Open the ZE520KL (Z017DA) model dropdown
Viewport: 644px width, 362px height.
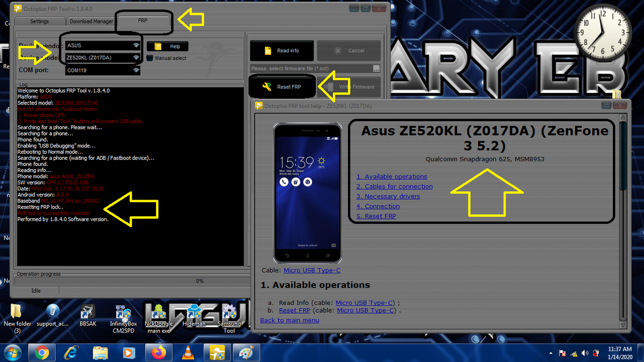tap(102, 58)
